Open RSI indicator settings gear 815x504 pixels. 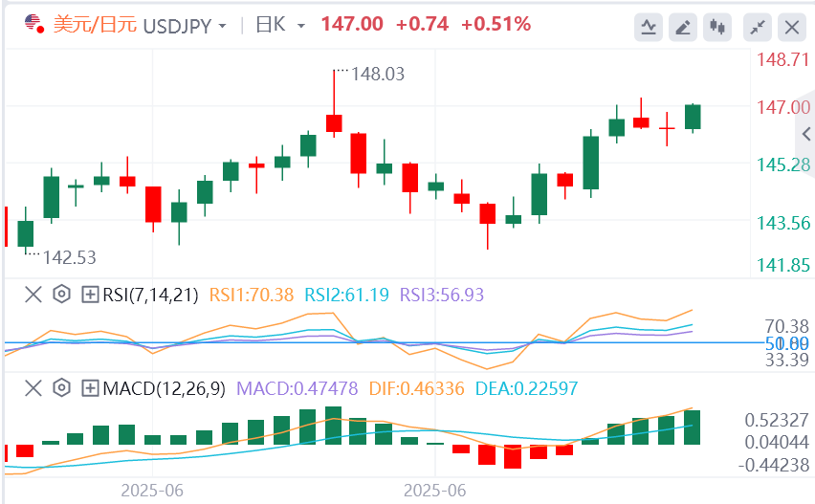62,295
